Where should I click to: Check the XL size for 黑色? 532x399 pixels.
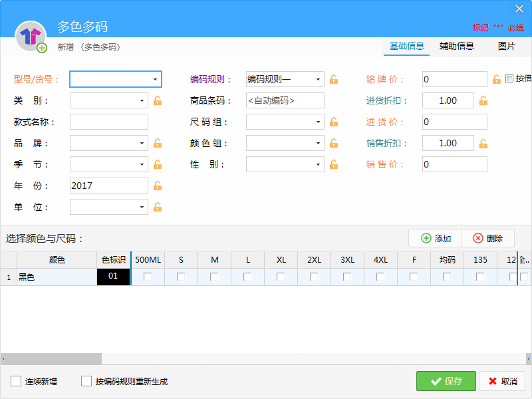pyautogui.click(x=281, y=277)
